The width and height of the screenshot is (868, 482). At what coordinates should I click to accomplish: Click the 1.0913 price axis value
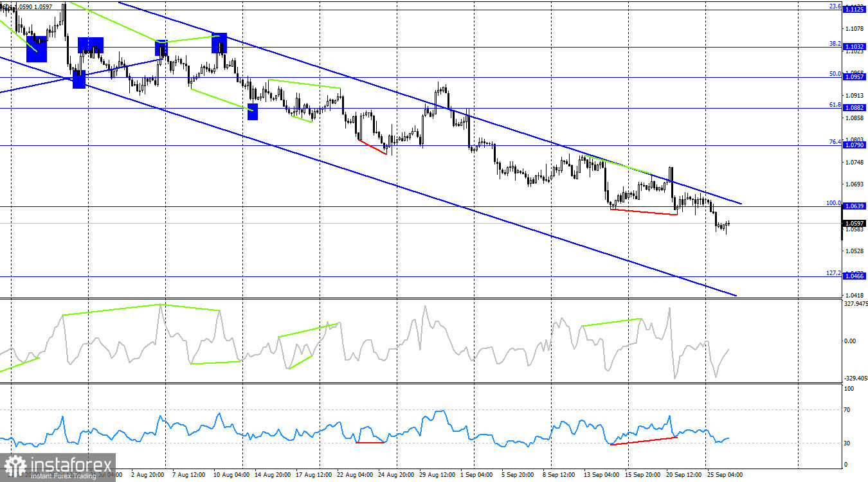(x=856, y=96)
